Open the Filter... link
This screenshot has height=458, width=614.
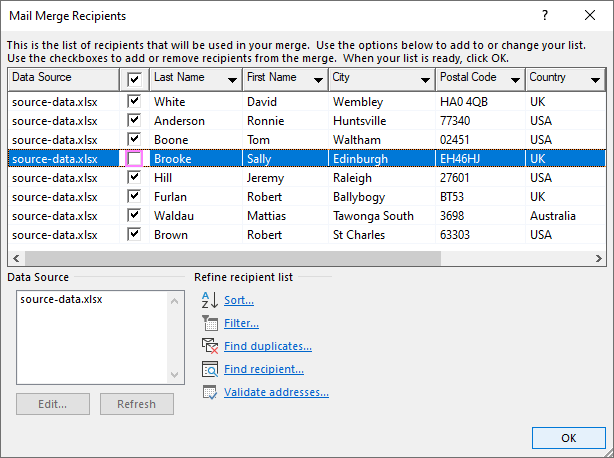[241, 323]
